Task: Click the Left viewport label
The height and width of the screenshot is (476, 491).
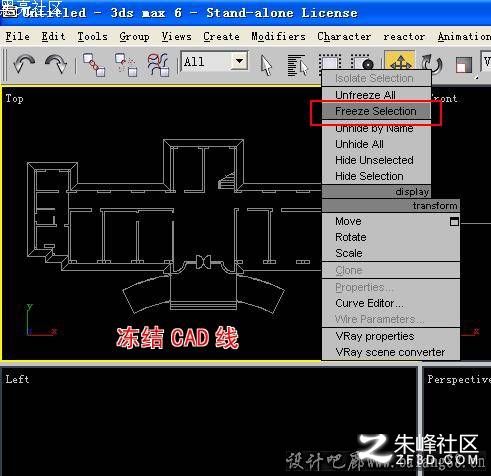Action: pos(17,379)
